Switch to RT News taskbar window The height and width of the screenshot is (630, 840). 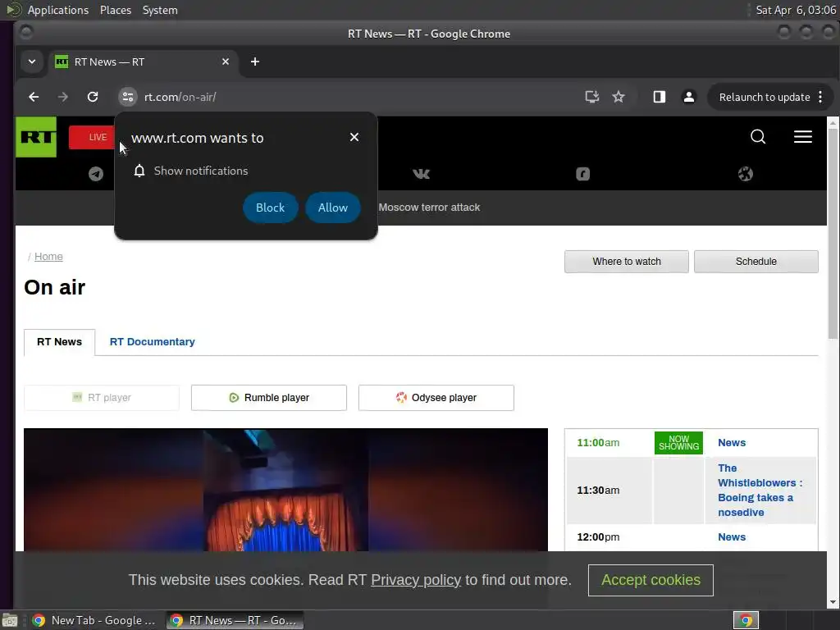click(x=235, y=620)
